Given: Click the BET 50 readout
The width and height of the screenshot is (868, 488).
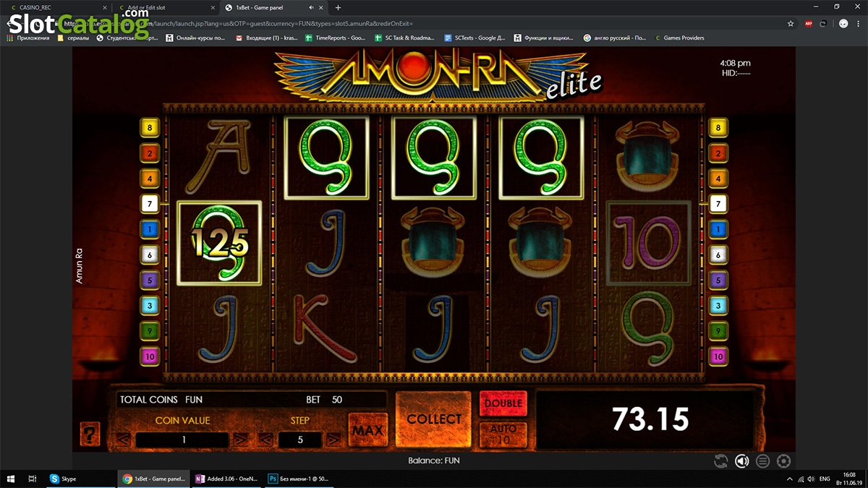Looking at the screenshot, I should click(324, 400).
